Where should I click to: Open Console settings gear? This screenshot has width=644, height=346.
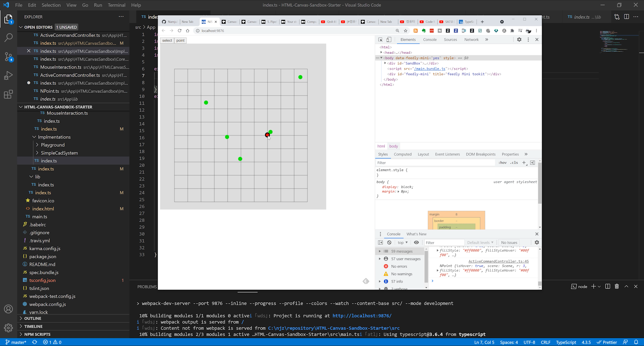tap(537, 243)
